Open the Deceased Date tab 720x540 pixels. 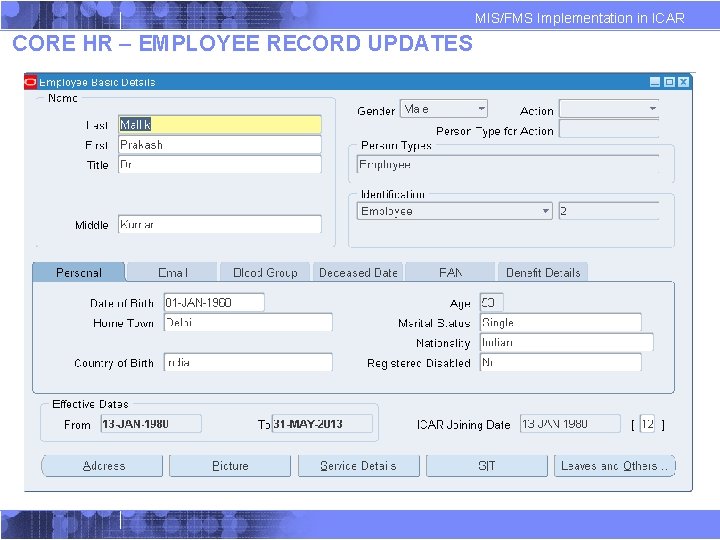[358, 273]
